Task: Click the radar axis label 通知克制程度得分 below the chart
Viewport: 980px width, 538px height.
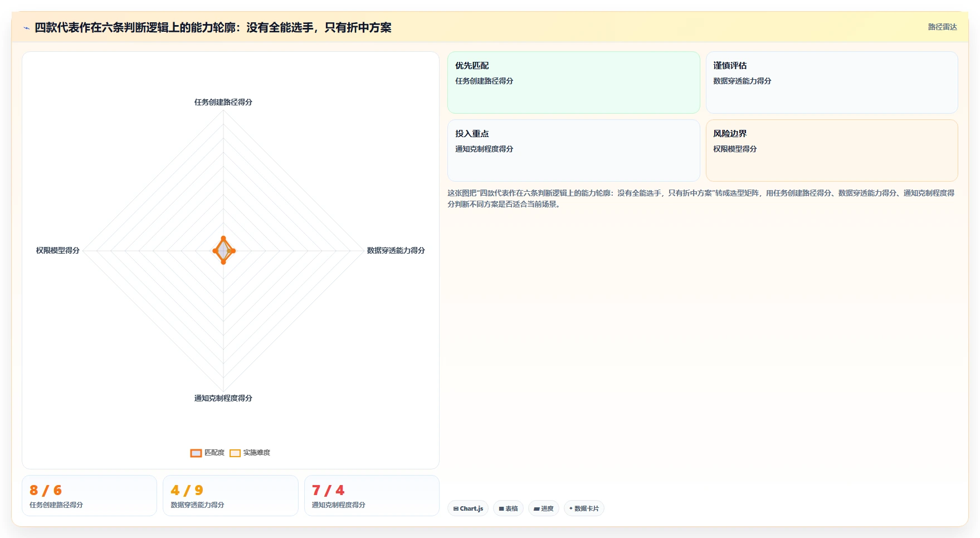Action: point(223,398)
